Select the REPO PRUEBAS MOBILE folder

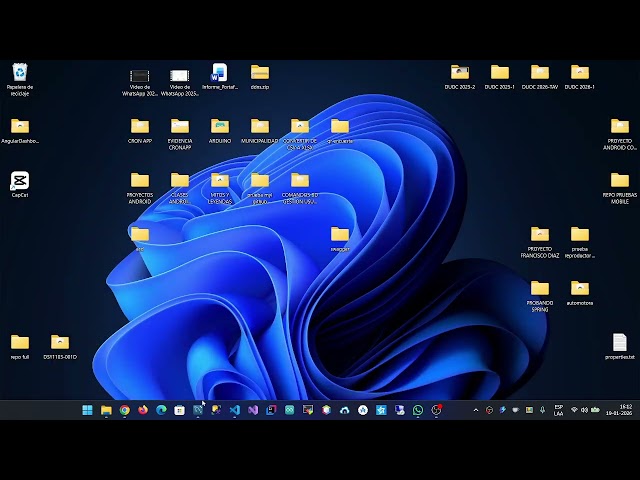620,181
